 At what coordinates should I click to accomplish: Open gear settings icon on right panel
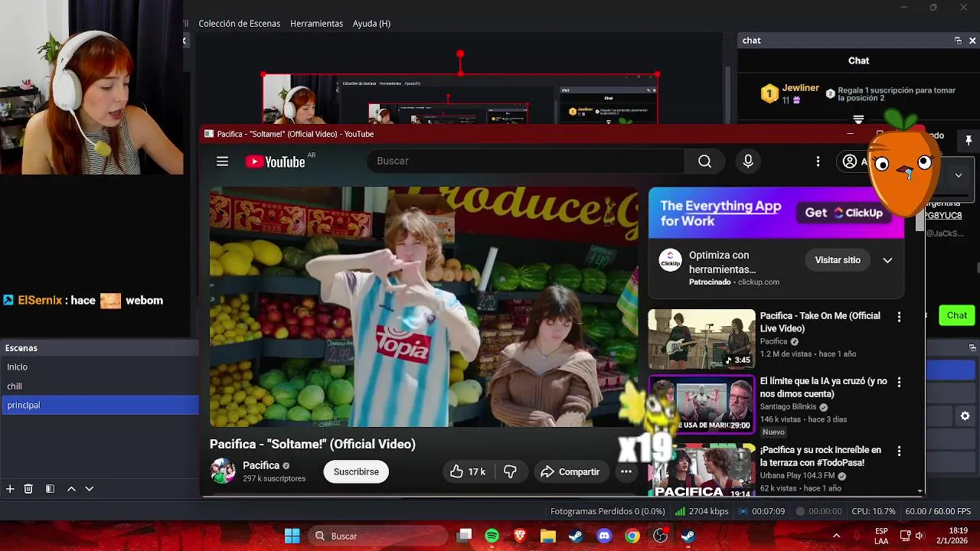[x=965, y=416]
